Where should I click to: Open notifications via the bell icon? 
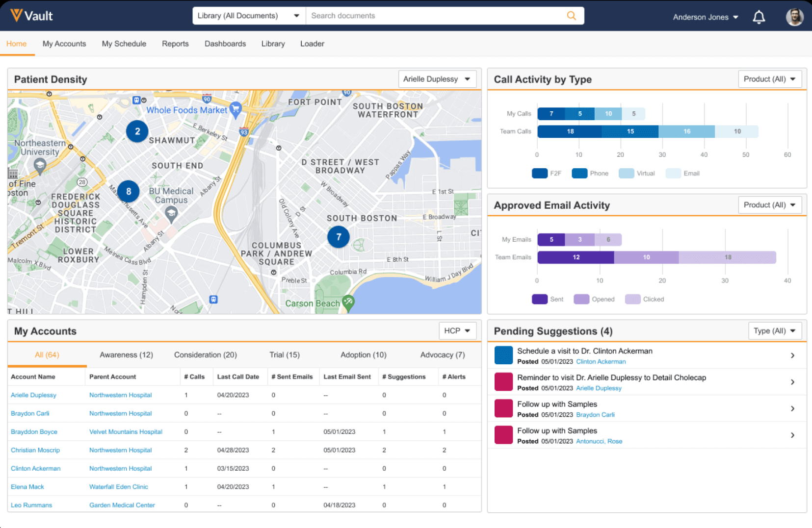(x=759, y=16)
